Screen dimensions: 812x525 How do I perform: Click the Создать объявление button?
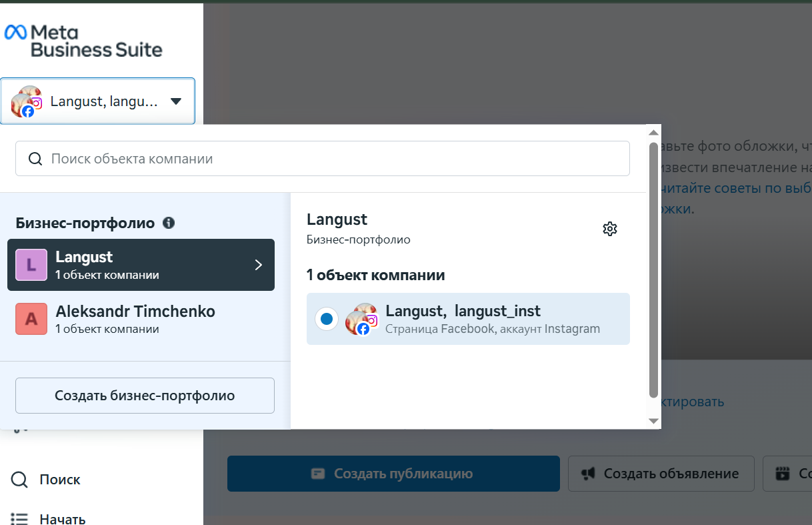[x=661, y=474]
